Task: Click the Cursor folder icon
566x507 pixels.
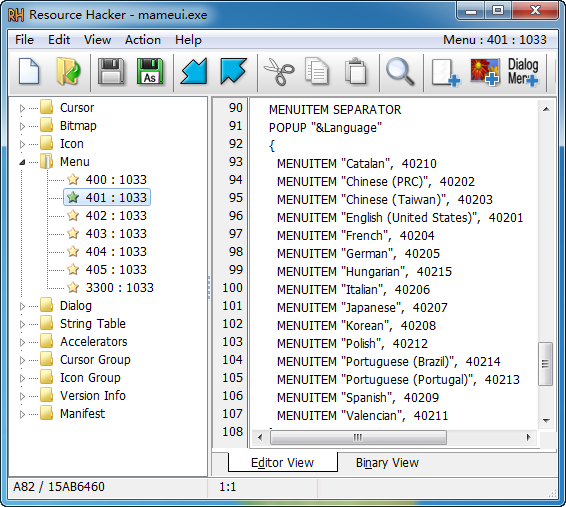Action: coord(47,107)
